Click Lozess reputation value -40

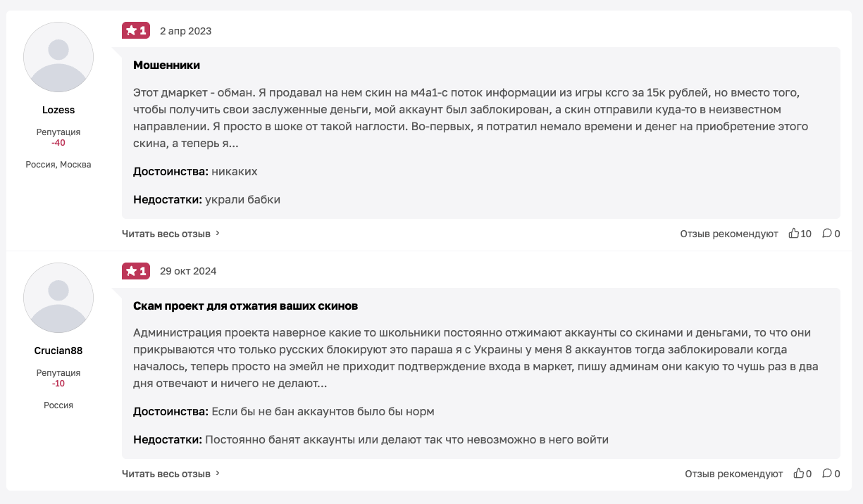58,143
